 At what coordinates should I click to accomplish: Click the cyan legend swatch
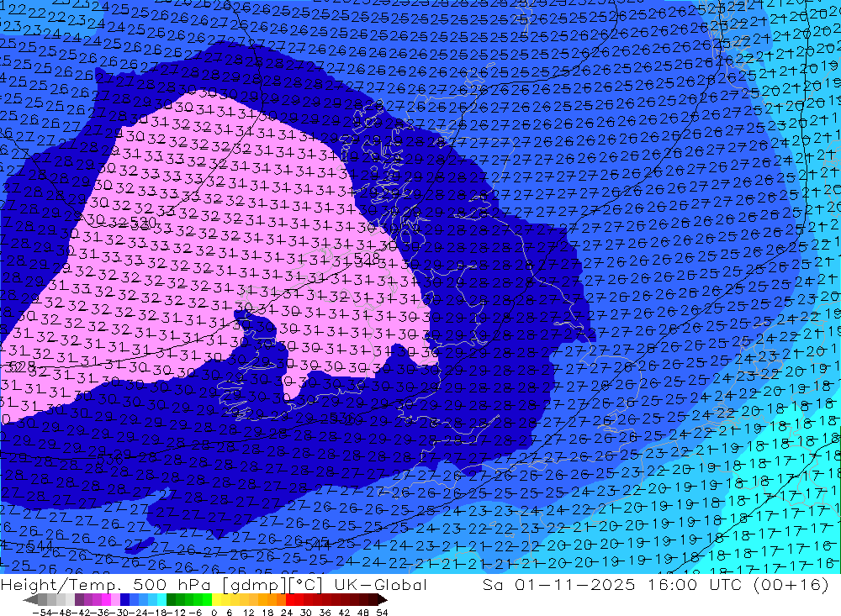point(161,600)
